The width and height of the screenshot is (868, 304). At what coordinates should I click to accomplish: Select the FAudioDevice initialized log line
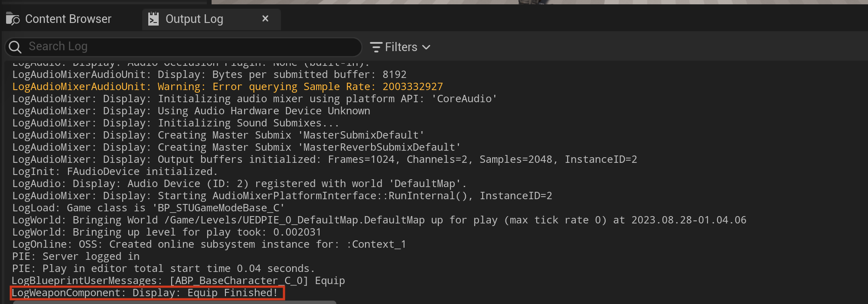point(115,171)
